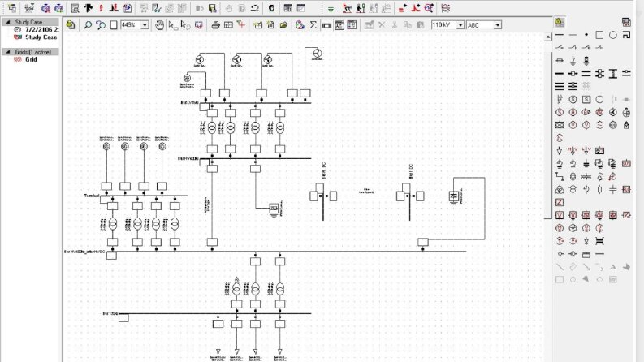This screenshot has width=644, height=362.
Task: Select the Grid item under Grids
Action: pyautogui.click(x=25, y=59)
